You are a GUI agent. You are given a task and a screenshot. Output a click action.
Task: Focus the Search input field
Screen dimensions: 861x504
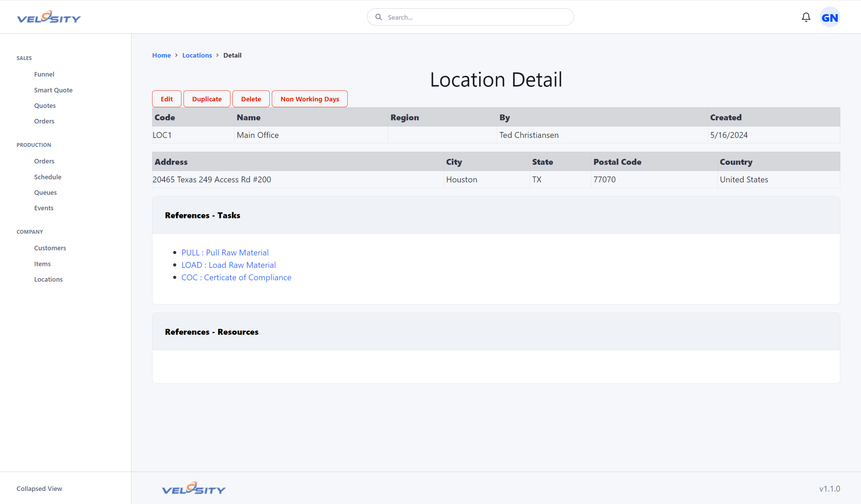point(470,17)
